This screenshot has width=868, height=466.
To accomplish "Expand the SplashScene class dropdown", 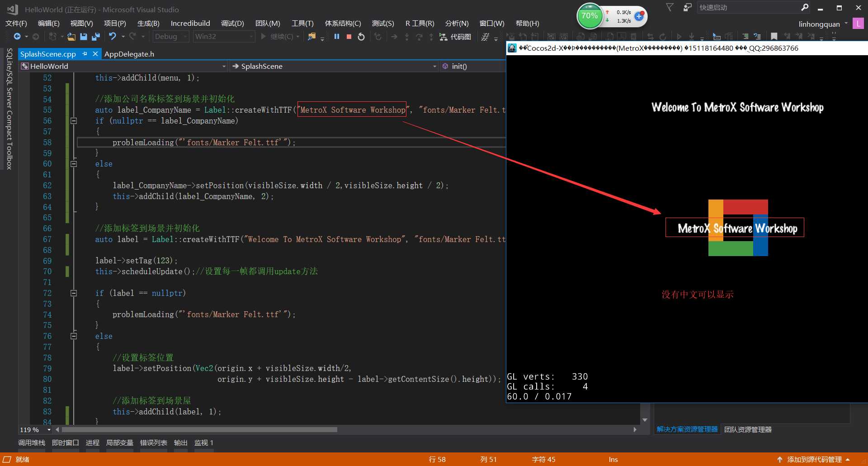I will (x=434, y=67).
